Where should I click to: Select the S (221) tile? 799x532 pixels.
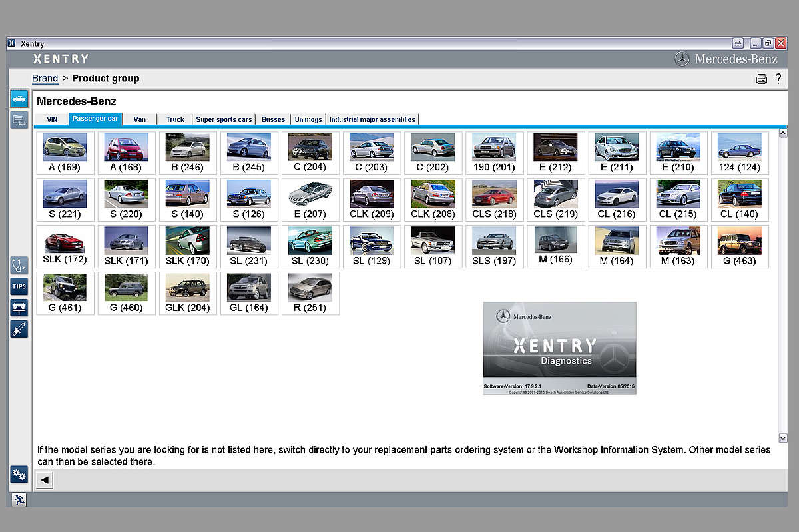click(x=65, y=200)
